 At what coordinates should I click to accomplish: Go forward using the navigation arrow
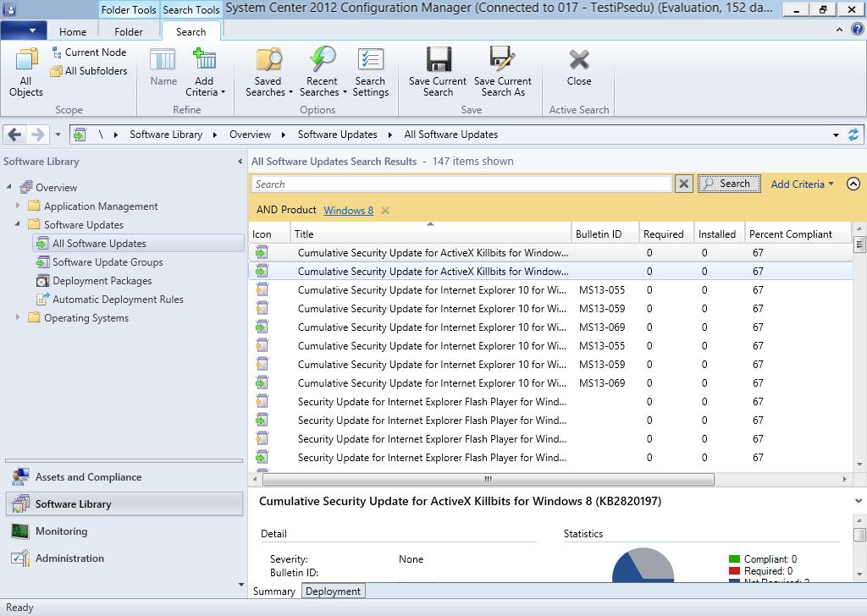pos(37,135)
